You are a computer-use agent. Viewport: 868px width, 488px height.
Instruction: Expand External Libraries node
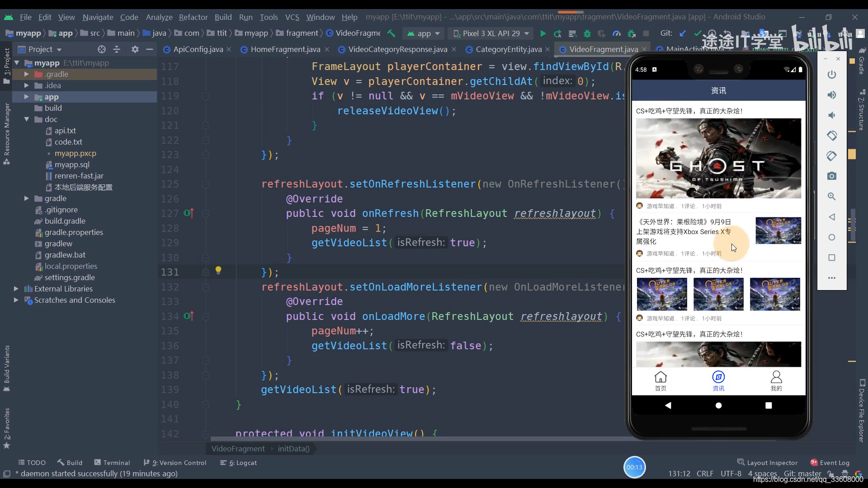[16, 289]
